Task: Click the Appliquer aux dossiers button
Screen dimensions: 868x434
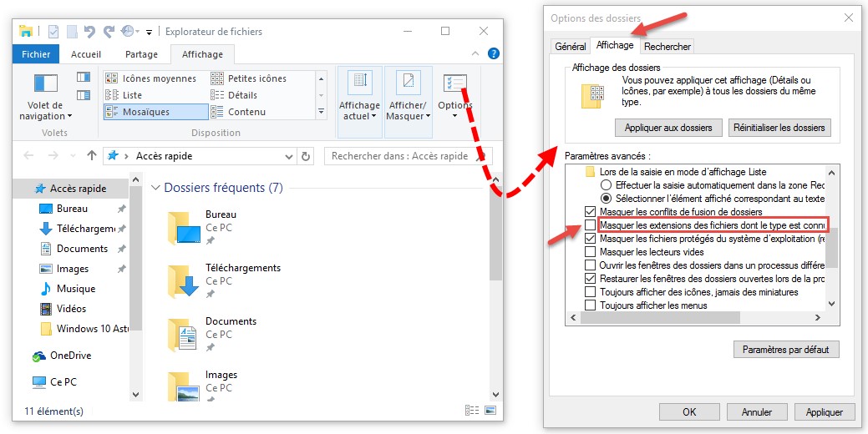Action: [668, 128]
